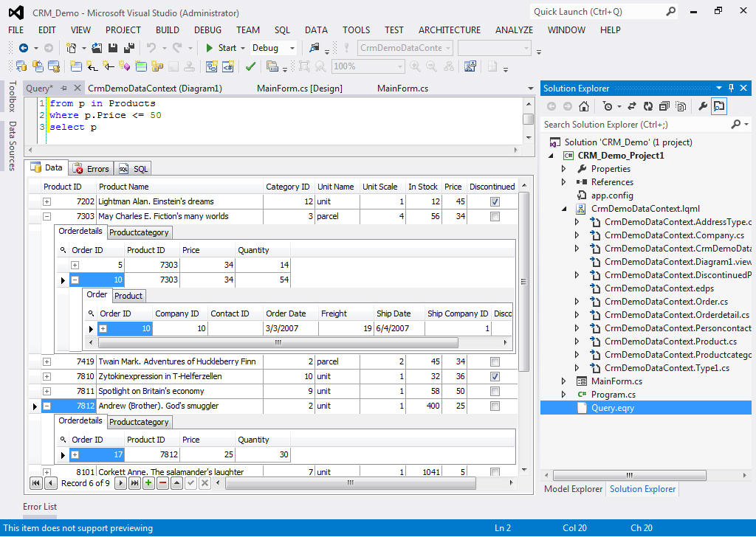Click the New Project toolbar icon
The image size is (756, 537).
72,48
